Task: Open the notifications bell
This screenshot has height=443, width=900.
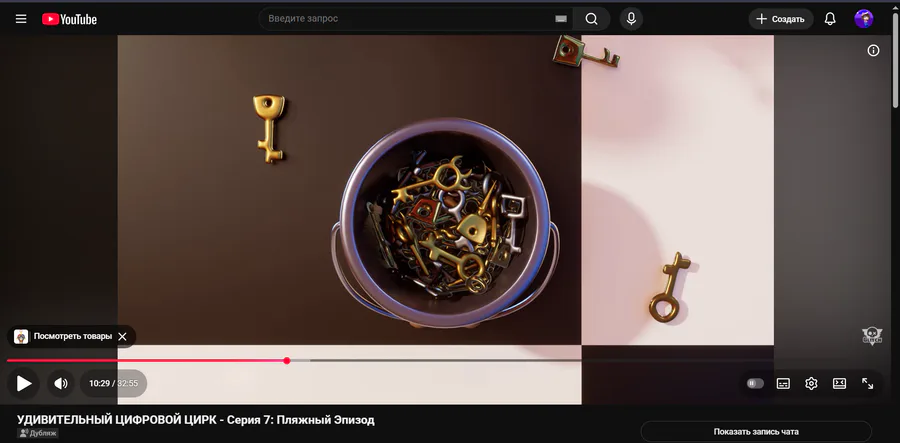Action: pos(830,19)
